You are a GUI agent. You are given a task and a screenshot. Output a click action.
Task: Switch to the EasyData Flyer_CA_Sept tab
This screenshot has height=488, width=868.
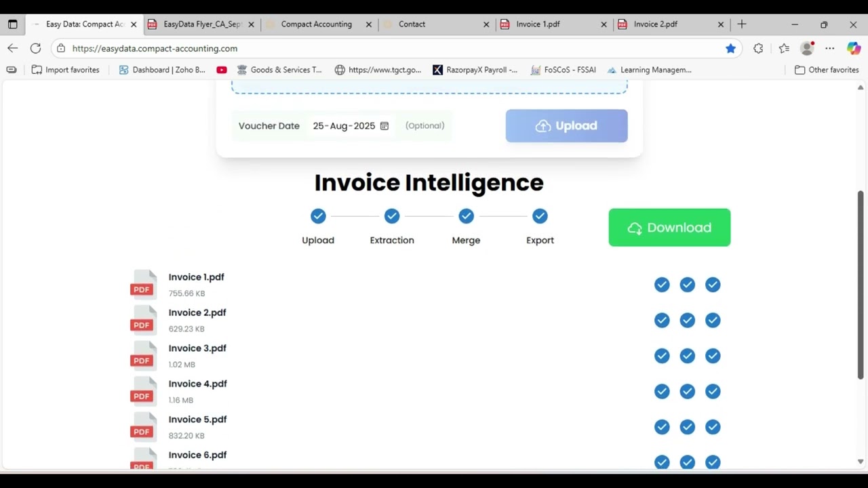[201, 24]
